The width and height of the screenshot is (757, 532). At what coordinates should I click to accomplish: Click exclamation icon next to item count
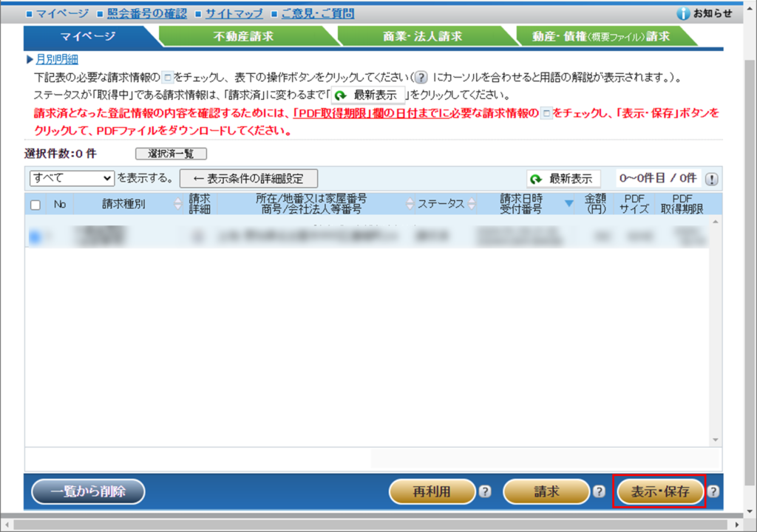(711, 179)
